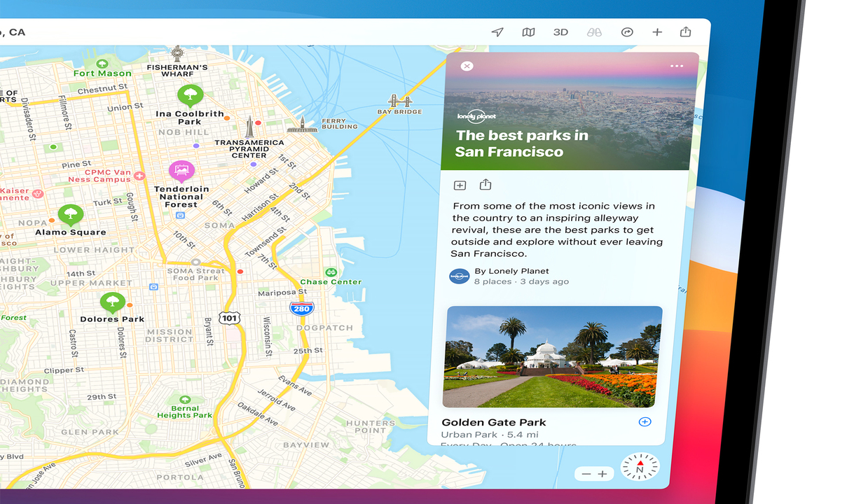Add Golden Gate Park with plus button
This screenshot has width=861, height=504.
645,421
